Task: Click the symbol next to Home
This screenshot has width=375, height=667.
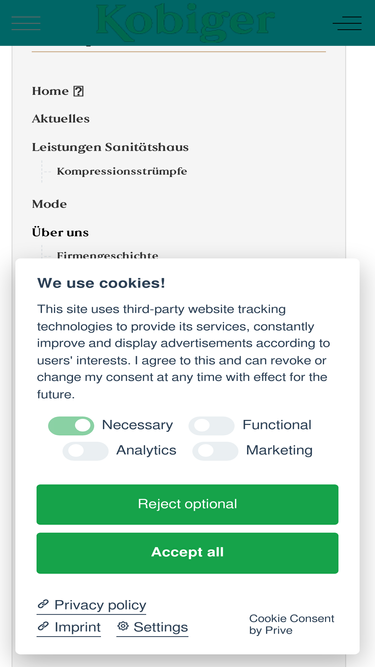Action: tap(78, 91)
